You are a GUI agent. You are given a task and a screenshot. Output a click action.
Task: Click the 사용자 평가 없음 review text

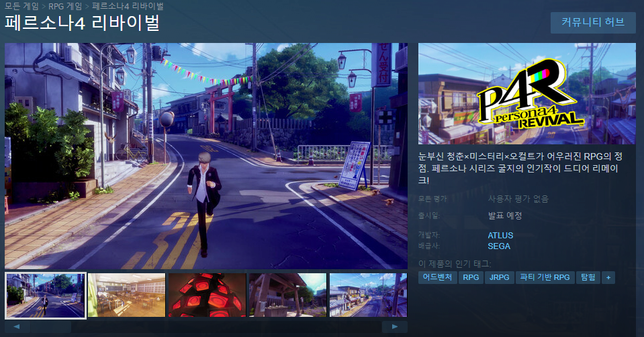pyautogui.click(x=518, y=199)
